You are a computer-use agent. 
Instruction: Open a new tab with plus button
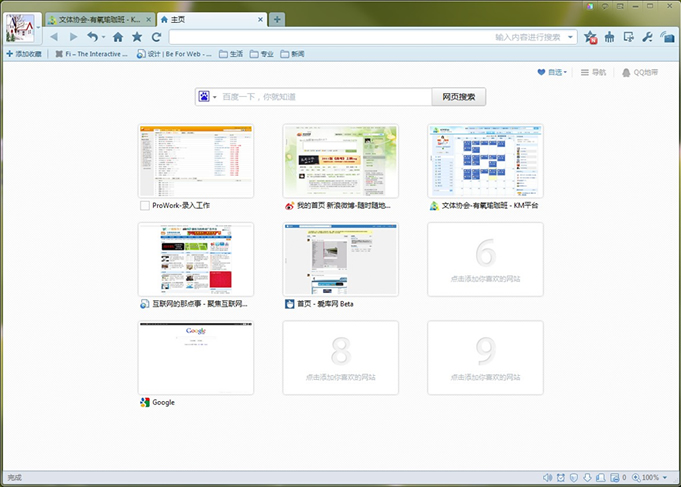pyautogui.click(x=277, y=19)
